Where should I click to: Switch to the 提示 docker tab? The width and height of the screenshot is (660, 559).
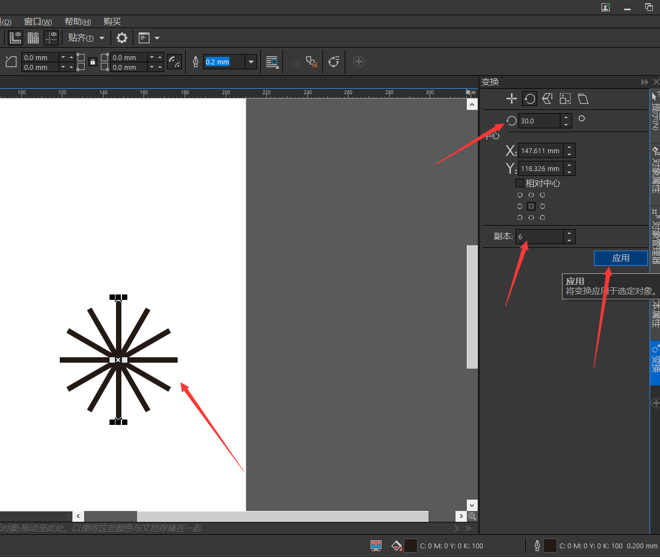[655, 110]
